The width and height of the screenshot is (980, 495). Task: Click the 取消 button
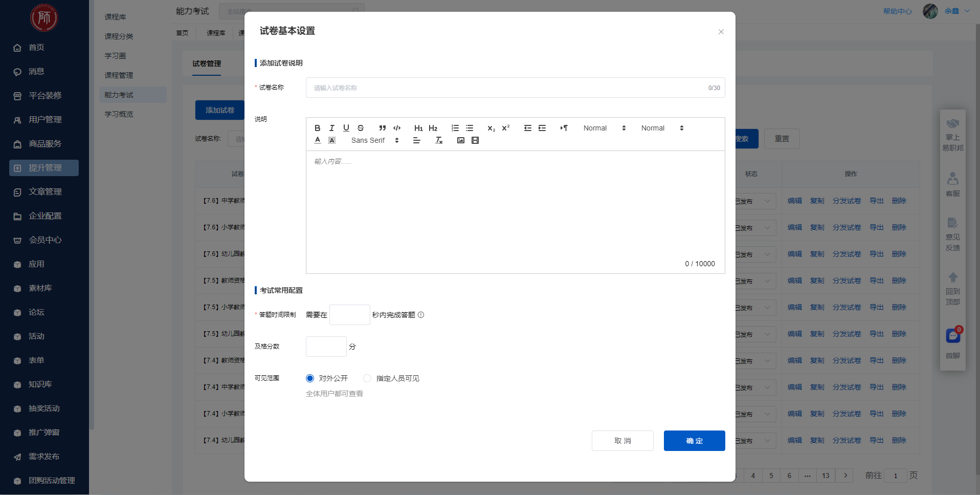pyautogui.click(x=622, y=441)
